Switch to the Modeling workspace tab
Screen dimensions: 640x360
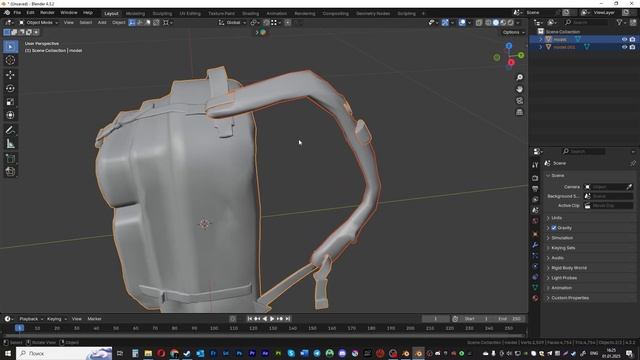click(135, 13)
